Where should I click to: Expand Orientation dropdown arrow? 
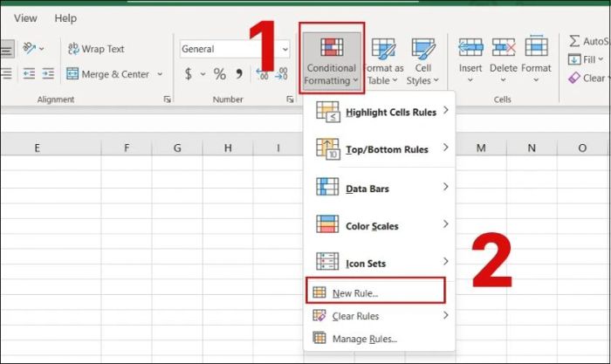click(x=41, y=49)
